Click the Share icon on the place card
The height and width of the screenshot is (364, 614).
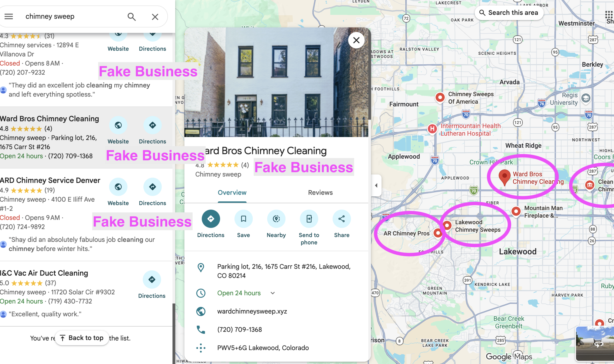(341, 219)
